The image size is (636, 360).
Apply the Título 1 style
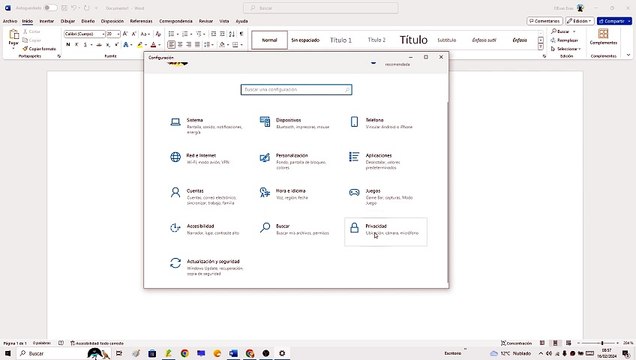tap(341, 40)
